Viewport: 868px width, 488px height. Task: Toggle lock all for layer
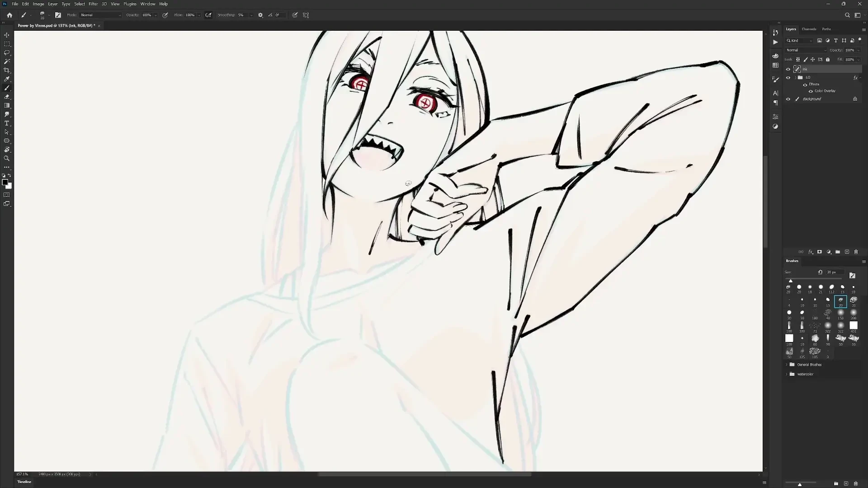tap(828, 59)
